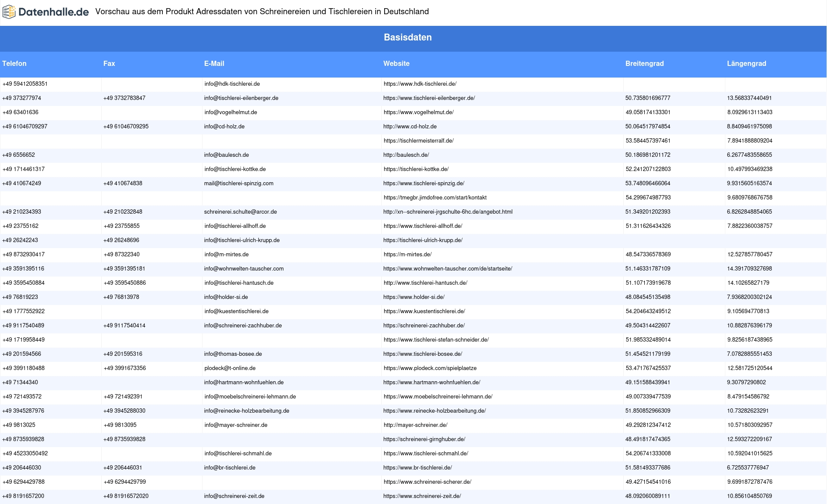The width and height of the screenshot is (827, 504).
Task: Open website https://www.tischlerei-eilenberger.de/
Action: [429, 98]
